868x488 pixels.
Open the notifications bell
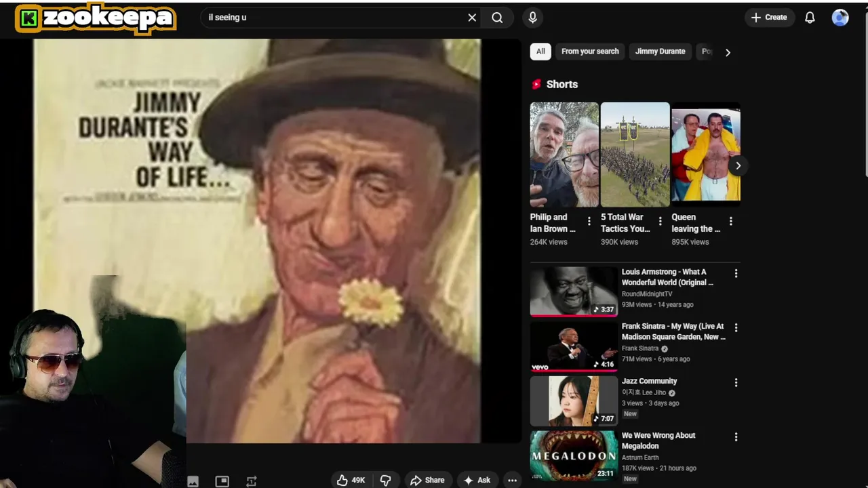point(810,18)
